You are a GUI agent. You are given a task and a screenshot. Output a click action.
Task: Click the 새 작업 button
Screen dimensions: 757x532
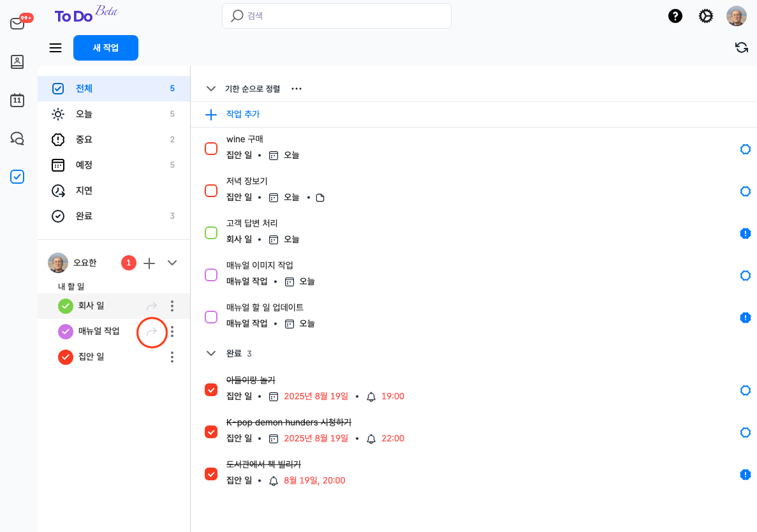point(106,48)
